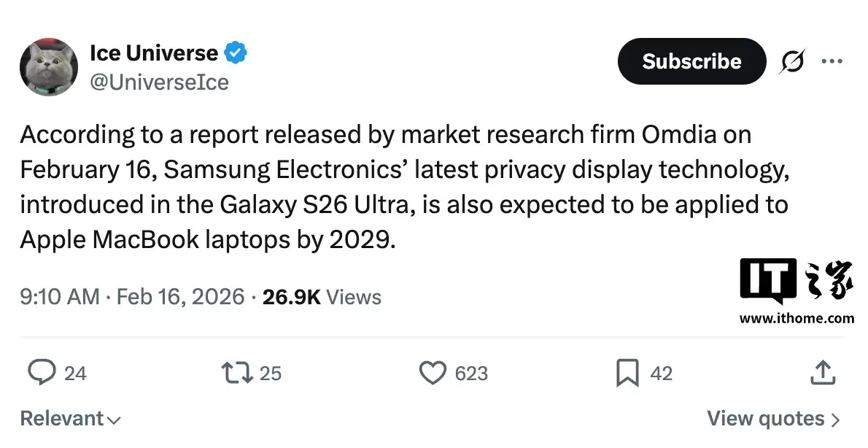Share the tweet via share icon
868x448 pixels.
tap(823, 373)
